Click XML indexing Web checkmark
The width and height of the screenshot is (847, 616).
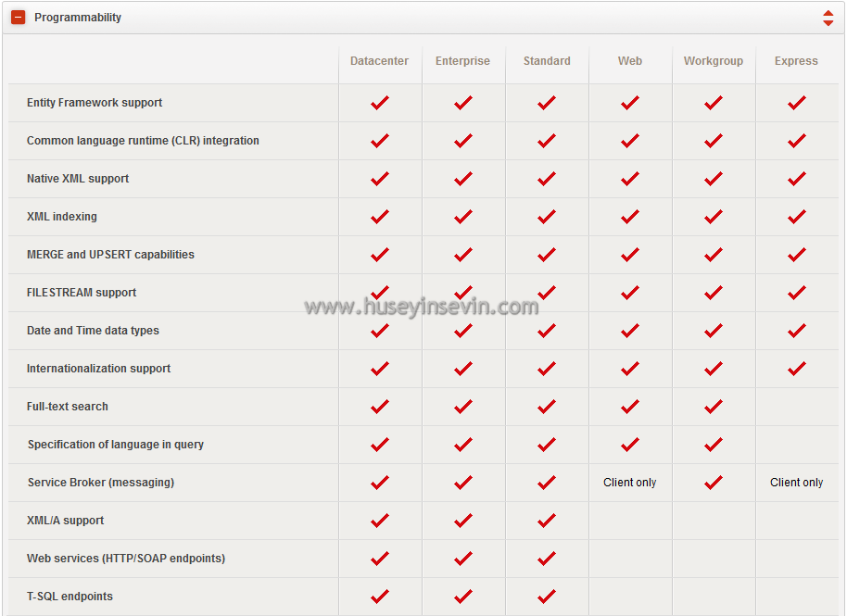pyautogui.click(x=630, y=217)
